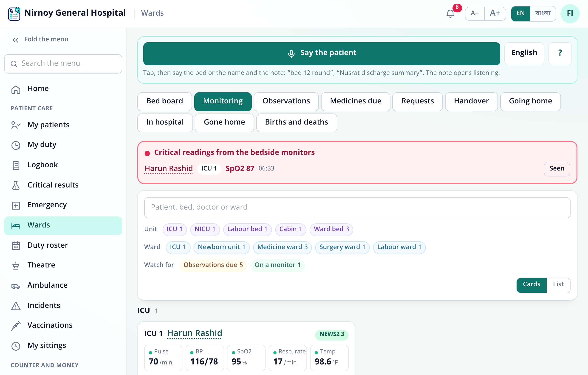The height and width of the screenshot is (375, 588).
Task: Collapse sidebar with Fold the menu
Action: click(x=40, y=39)
